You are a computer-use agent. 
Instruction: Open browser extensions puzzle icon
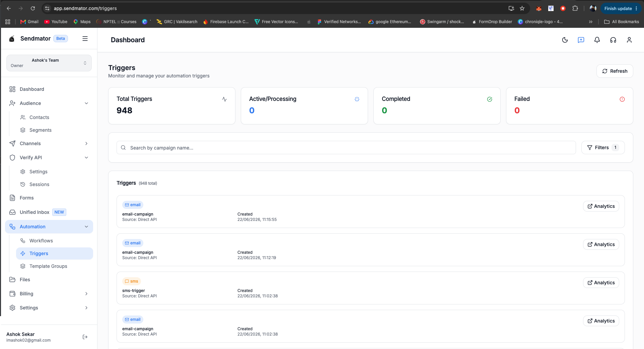tap(575, 8)
